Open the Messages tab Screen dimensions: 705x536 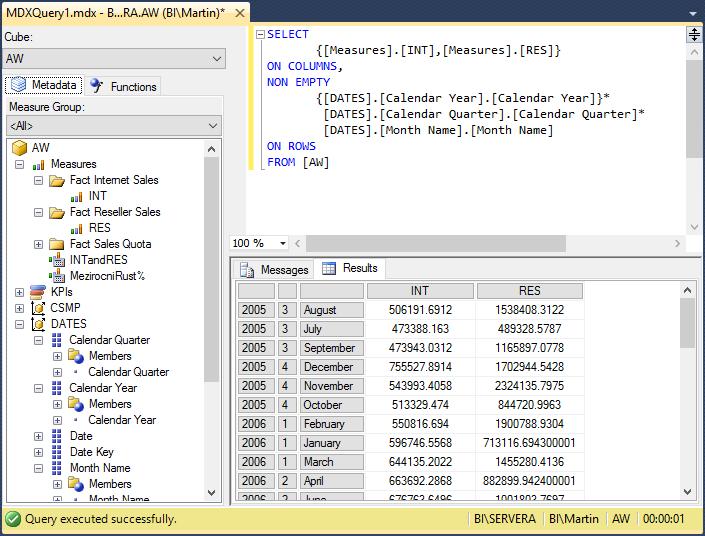(274, 270)
